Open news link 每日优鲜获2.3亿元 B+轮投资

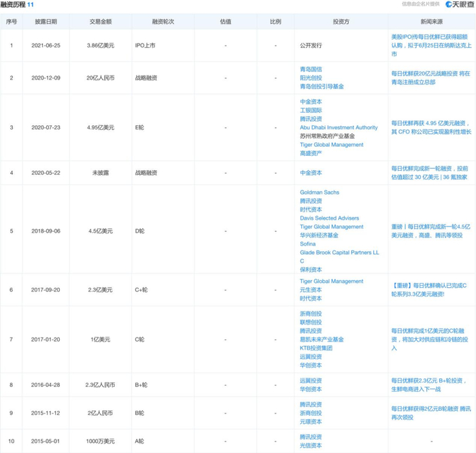coord(429,385)
